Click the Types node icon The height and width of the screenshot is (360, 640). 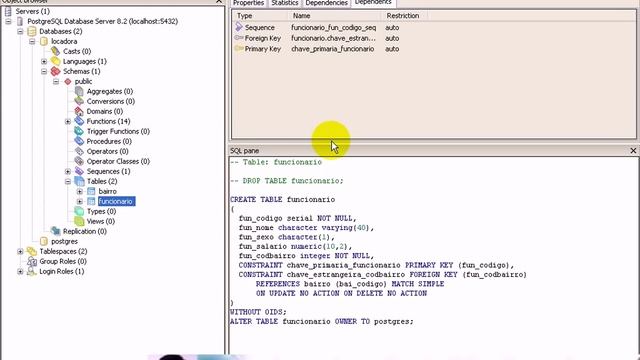click(x=79, y=211)
